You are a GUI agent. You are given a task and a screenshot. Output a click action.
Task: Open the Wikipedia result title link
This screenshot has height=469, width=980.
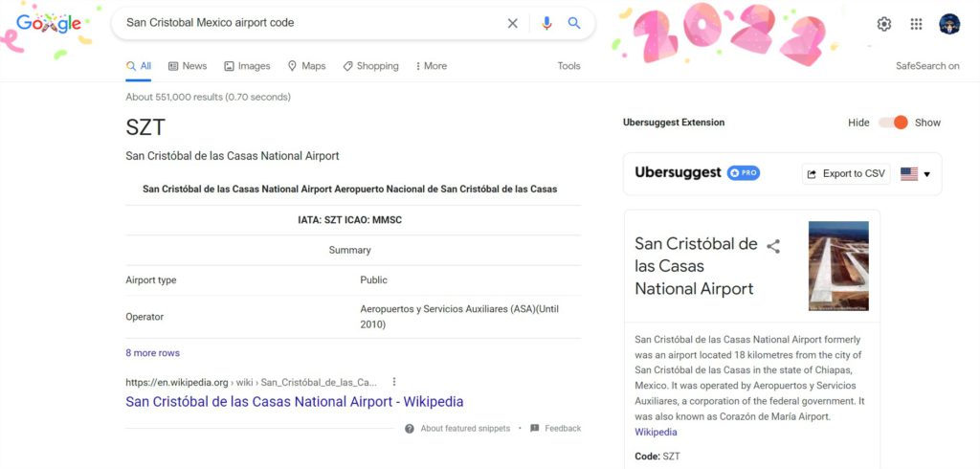coord(295,401)
